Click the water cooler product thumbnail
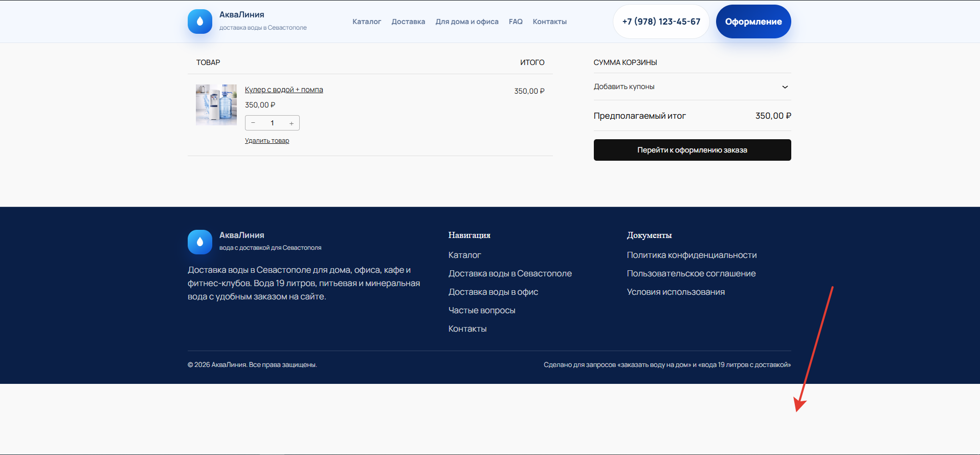Image resolution: width=980 pixels, height=455 pixels. click(216, 105)
